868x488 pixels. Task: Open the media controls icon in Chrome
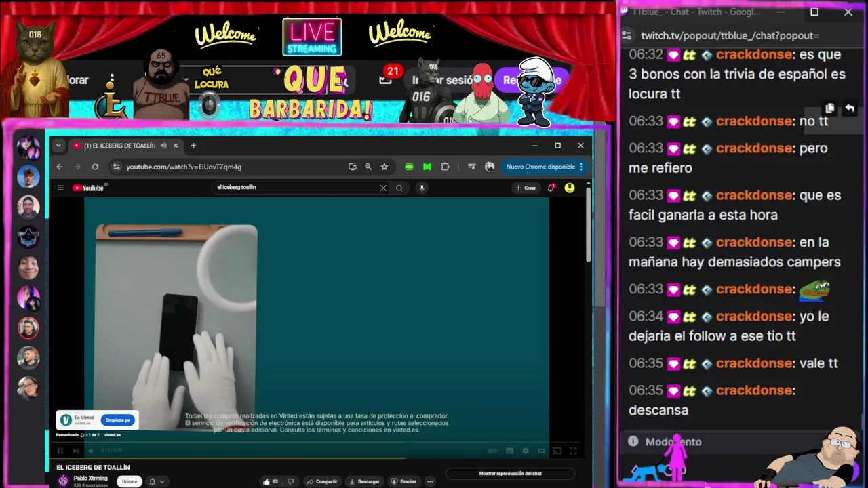point(471,167)
